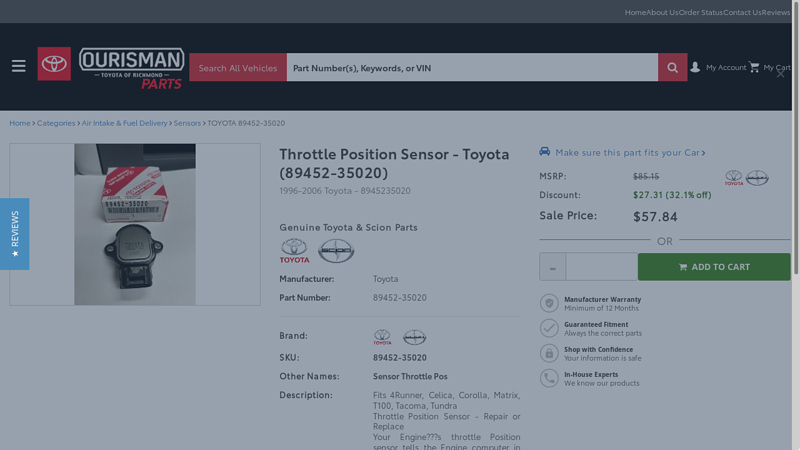This screenshot has width=800, height=450.
Task: Click the Shop with Confidence lock icon
Action: click(x=549, y=353)
